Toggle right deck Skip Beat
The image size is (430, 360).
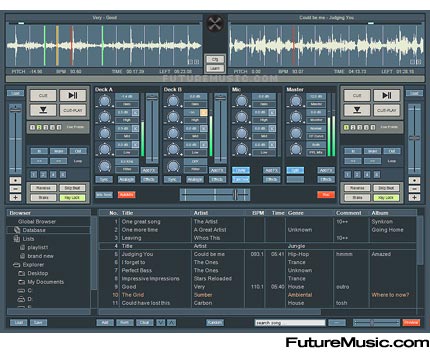(x=386, y=188)
